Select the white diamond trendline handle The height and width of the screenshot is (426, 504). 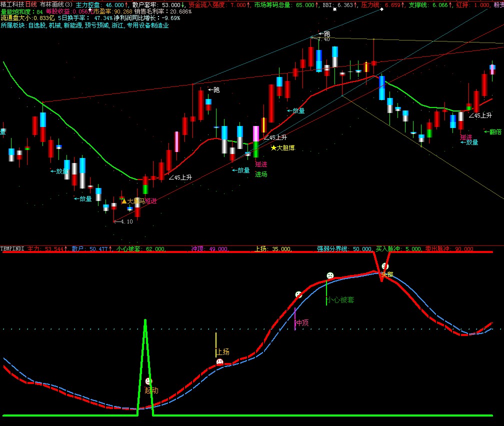pyautogui.click(x=382, y=9)
